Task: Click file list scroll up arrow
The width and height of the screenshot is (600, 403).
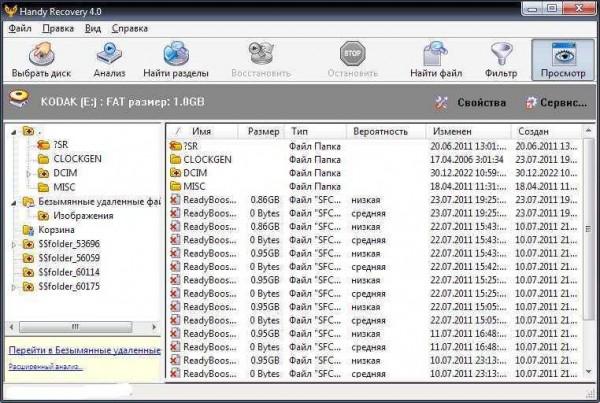Action: pos(589,131)
